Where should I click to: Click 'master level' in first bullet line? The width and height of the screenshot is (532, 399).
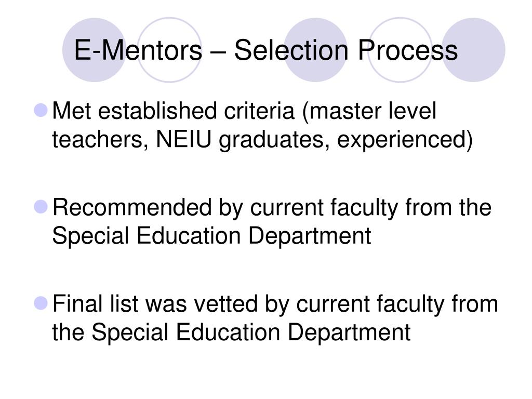click(x=373, y=111)
